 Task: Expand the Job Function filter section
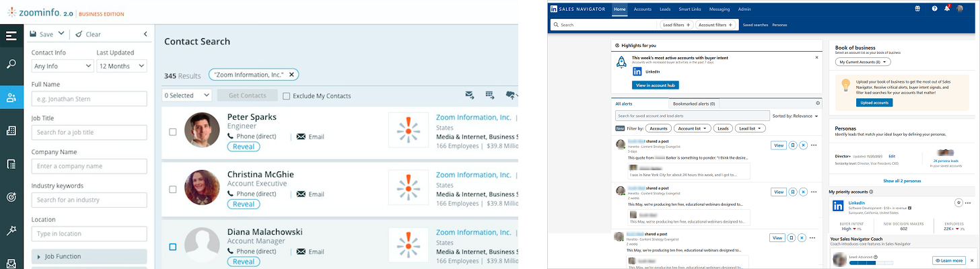click(x=90, y=256)
